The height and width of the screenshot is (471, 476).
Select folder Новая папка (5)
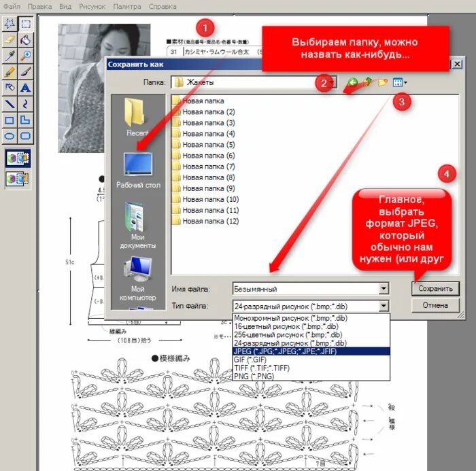pos(204,145)
